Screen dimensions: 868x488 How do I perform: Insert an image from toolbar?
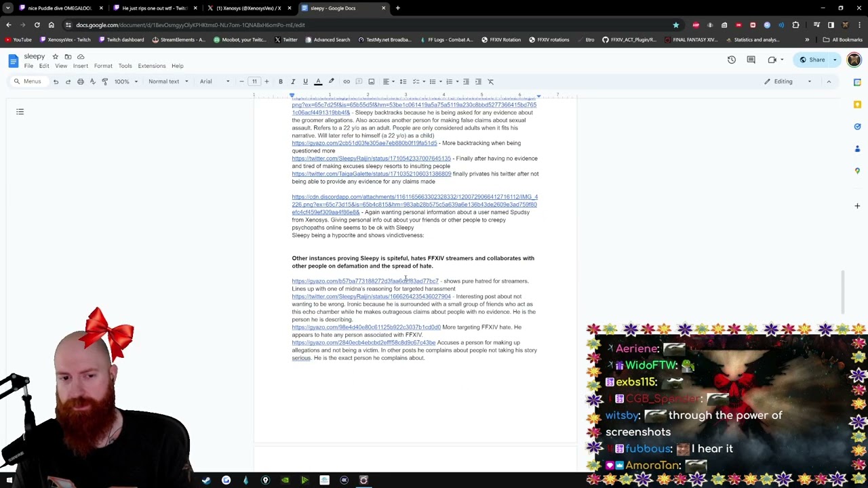371,81
